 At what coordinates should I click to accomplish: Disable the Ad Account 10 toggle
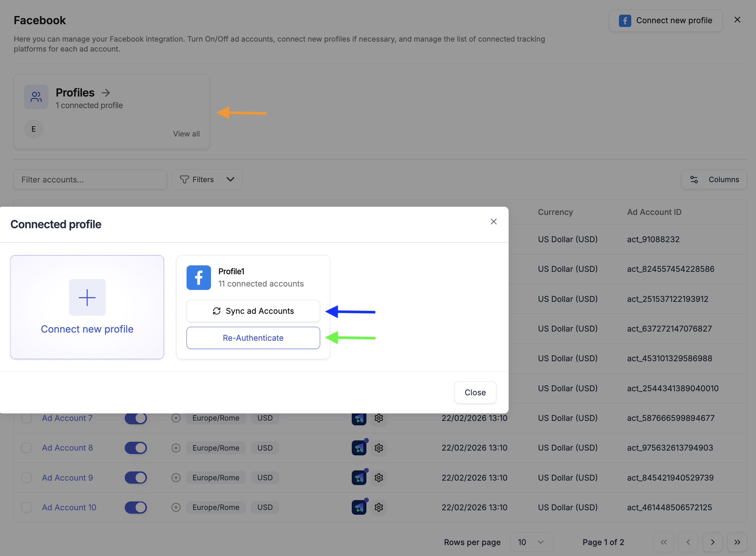136,508
